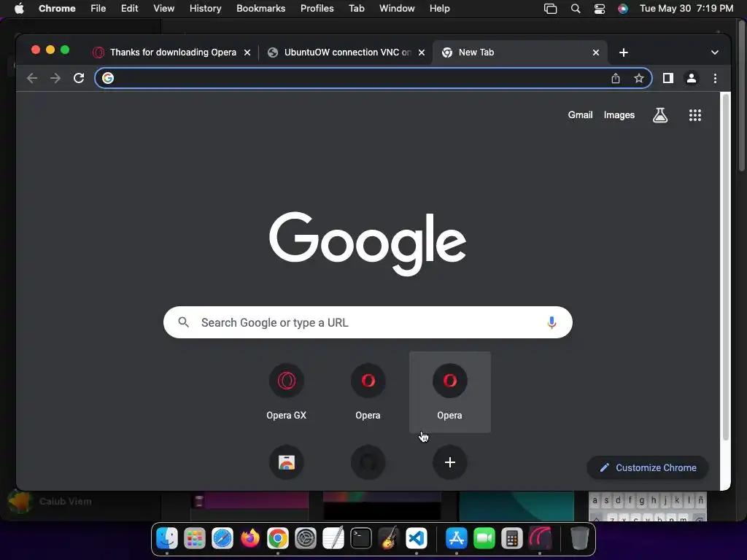The image size is (747, 560).
Task: Open the Google apps grid
Action: click(x=695, y=114)
